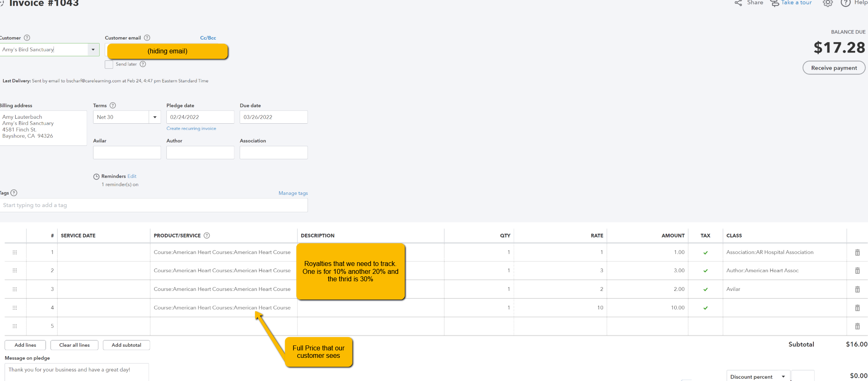The height and width of the screenshot is (381, 868).
Task: Toggle tax on invoice line 3
Action: [706, 289]
